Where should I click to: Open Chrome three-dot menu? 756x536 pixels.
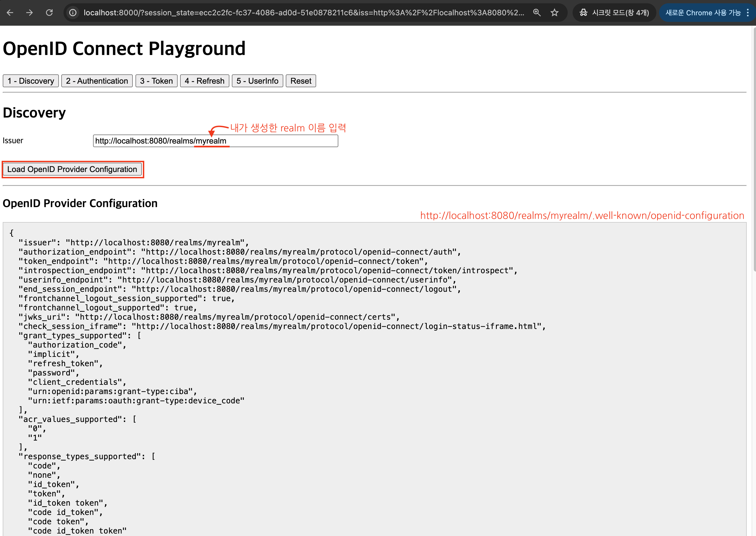748,13
